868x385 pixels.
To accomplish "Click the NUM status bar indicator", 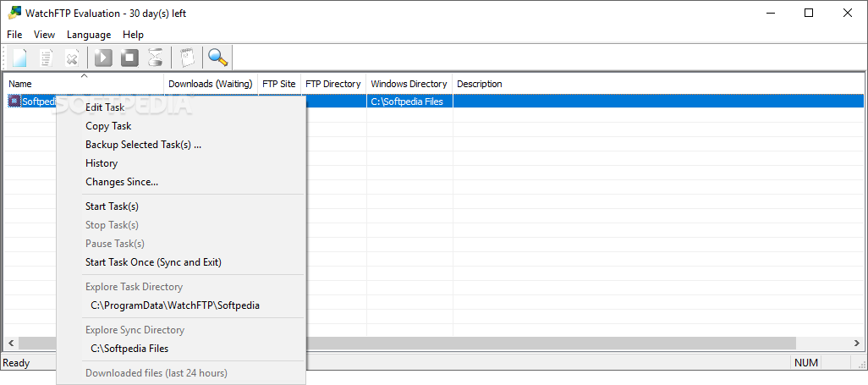I will point(806,363).
